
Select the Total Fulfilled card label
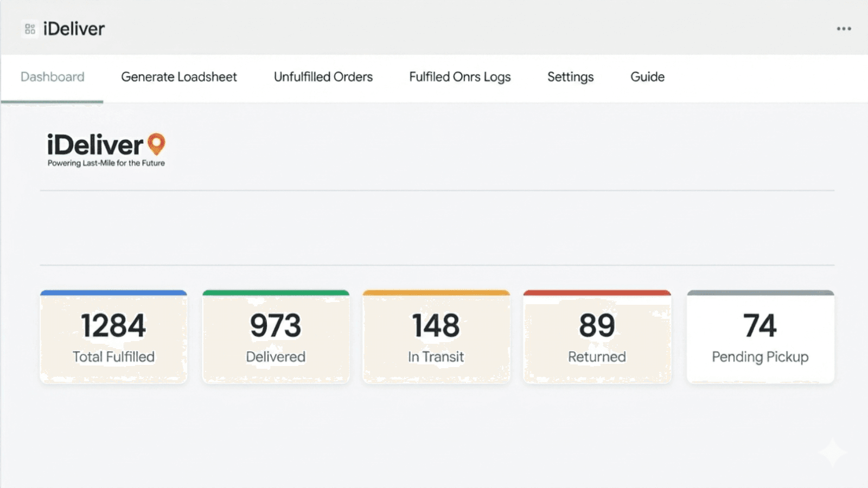tap(114, 357)
